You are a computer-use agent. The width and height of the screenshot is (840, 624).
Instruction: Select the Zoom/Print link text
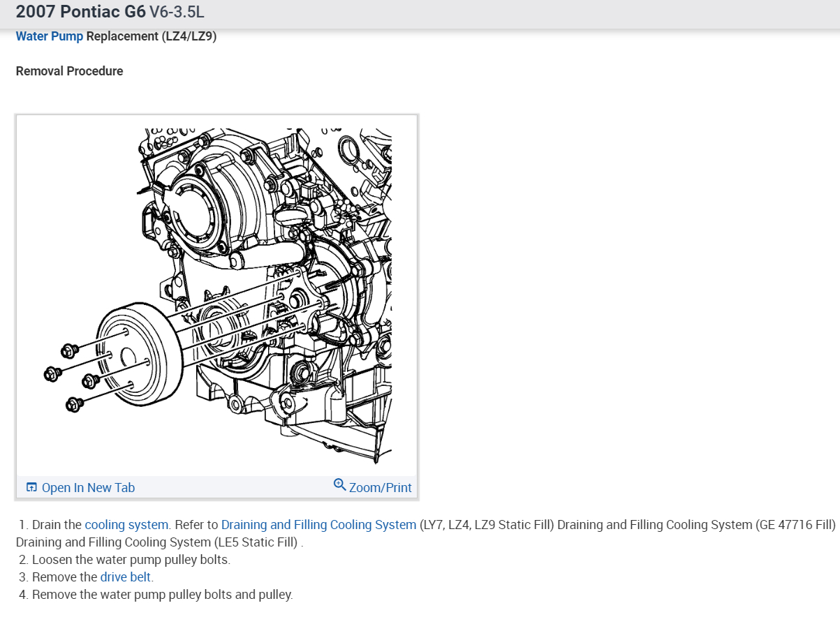point(380,488)
